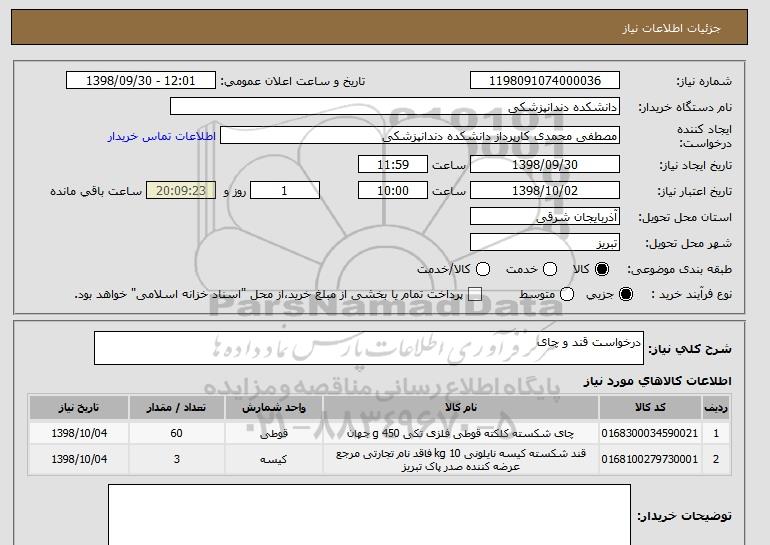Choose the جزیی purchase type radio
Viewport: 770px width, 545px height.
click(626, 294)
